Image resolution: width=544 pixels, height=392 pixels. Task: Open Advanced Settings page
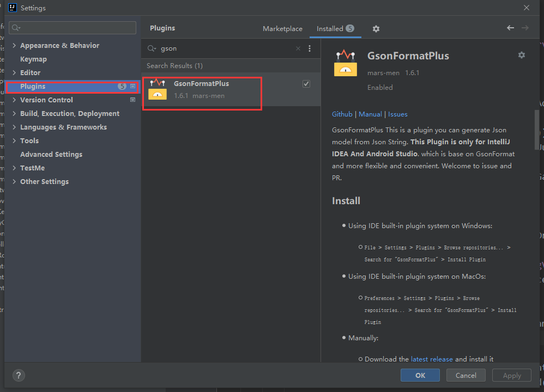(x=51, y=155)
